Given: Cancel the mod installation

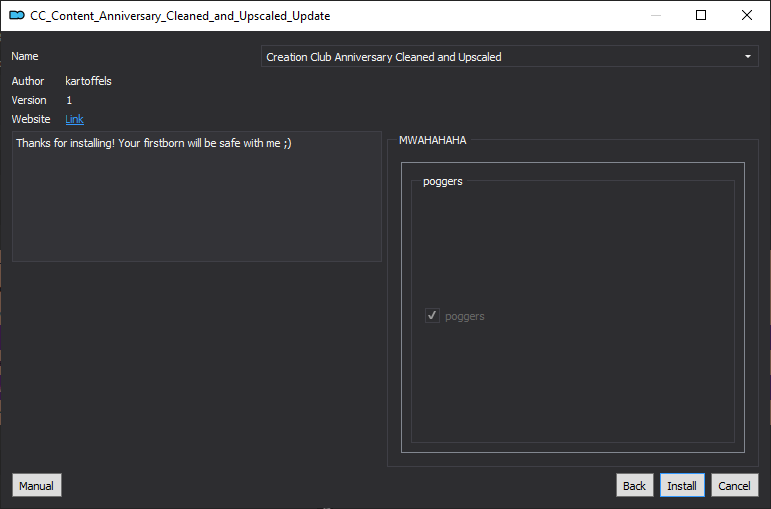Looking at the screenshot, I should 734,485.
